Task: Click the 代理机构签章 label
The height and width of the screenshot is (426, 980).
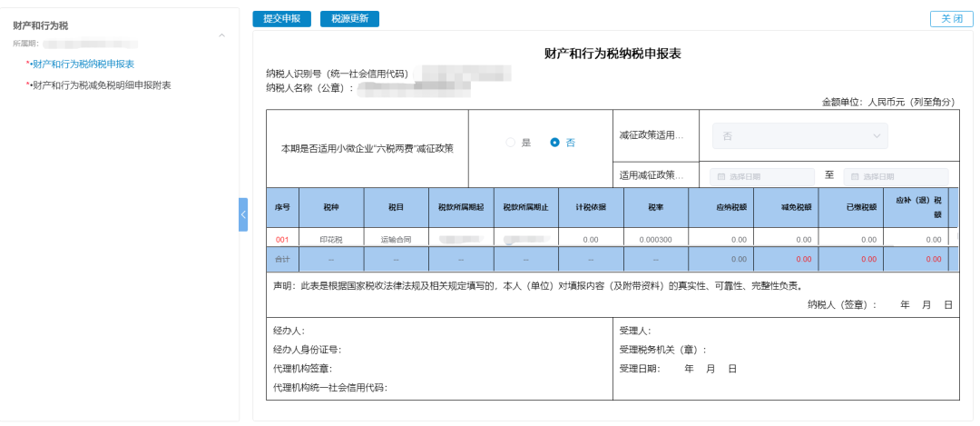Action: tap(302, 369)
